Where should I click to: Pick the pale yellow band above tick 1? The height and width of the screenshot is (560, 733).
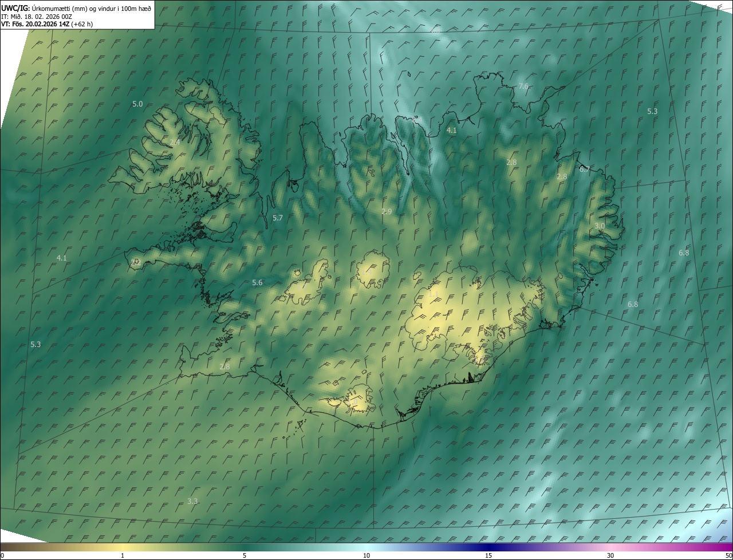point(123,547)
